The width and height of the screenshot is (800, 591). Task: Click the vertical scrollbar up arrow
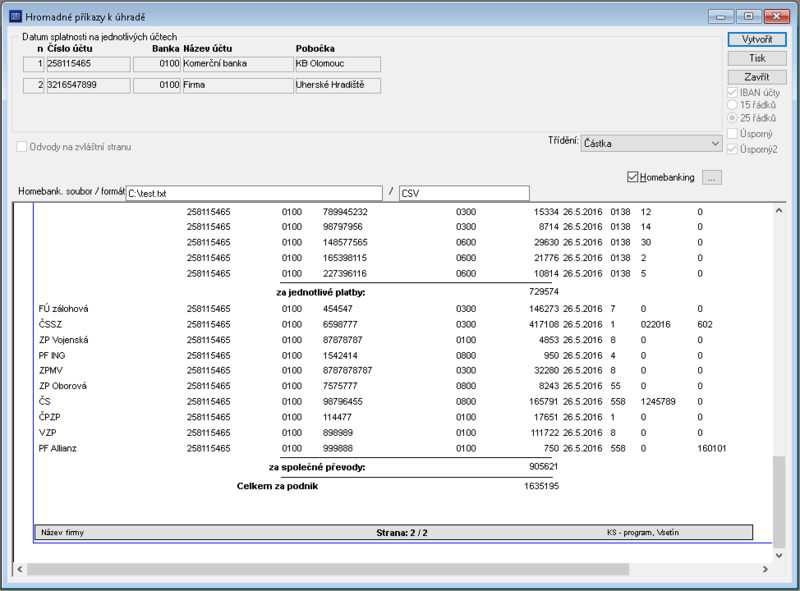[779, 210]
